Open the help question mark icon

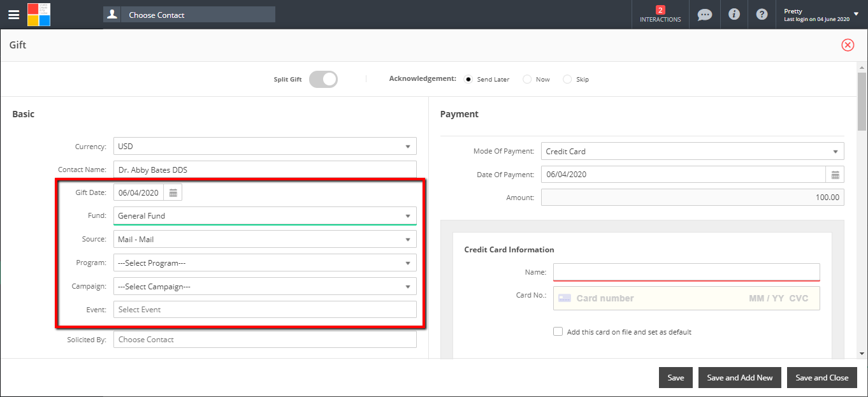762,14
